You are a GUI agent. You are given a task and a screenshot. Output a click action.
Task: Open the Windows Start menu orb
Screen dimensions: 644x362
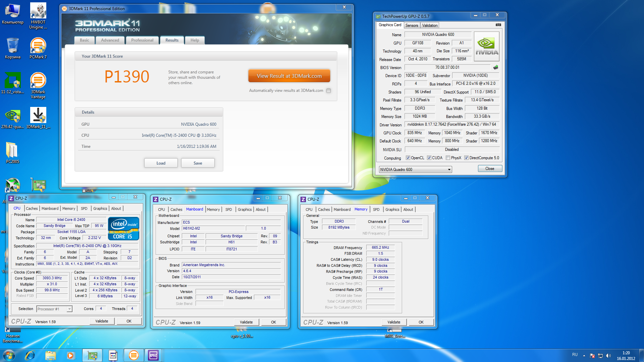pyautogui.click(x=9, y=355)
